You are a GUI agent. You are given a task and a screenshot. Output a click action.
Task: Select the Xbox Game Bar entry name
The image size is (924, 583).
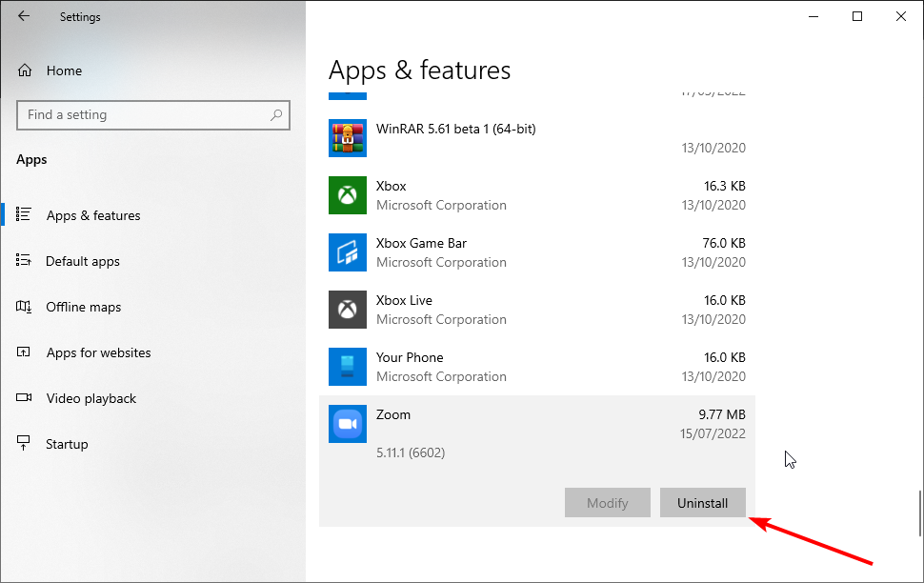421,244
